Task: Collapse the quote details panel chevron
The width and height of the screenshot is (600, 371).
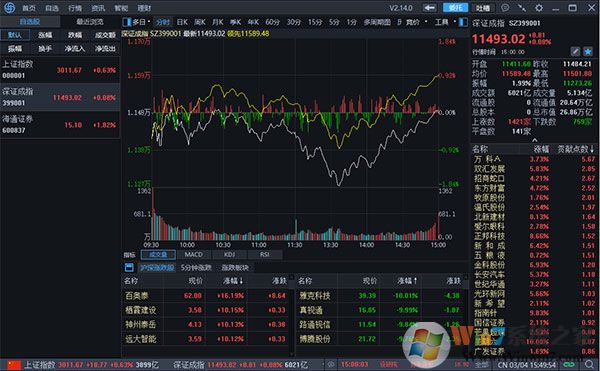Action: point(534,140)
